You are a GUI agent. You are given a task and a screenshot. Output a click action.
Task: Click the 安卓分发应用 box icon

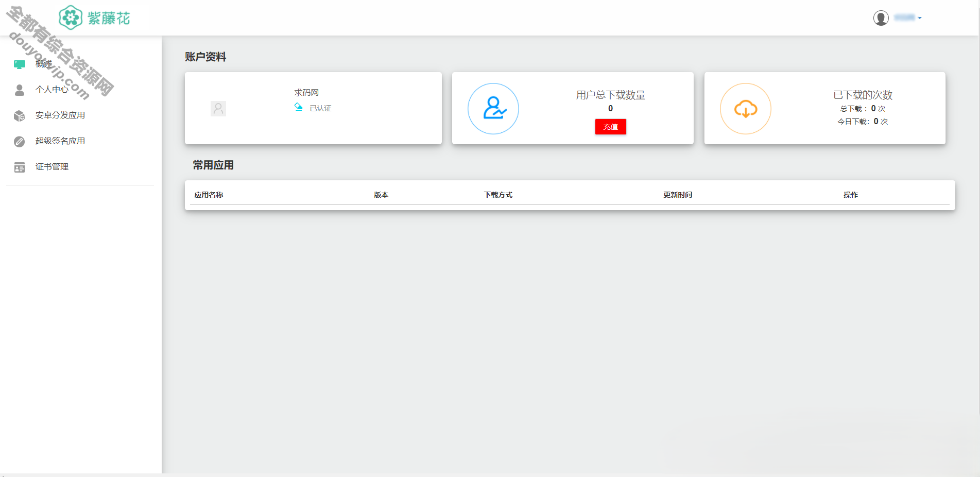point(20,116)
